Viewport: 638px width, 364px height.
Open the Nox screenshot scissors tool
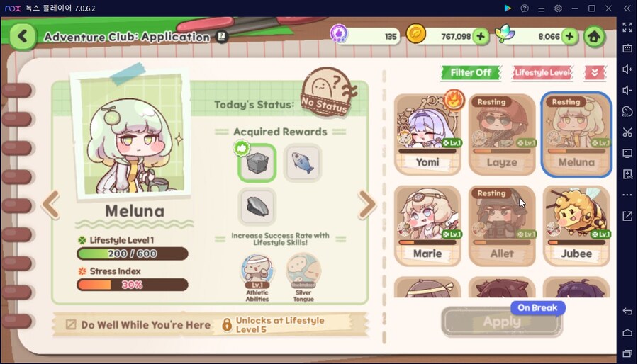(627, 132)
